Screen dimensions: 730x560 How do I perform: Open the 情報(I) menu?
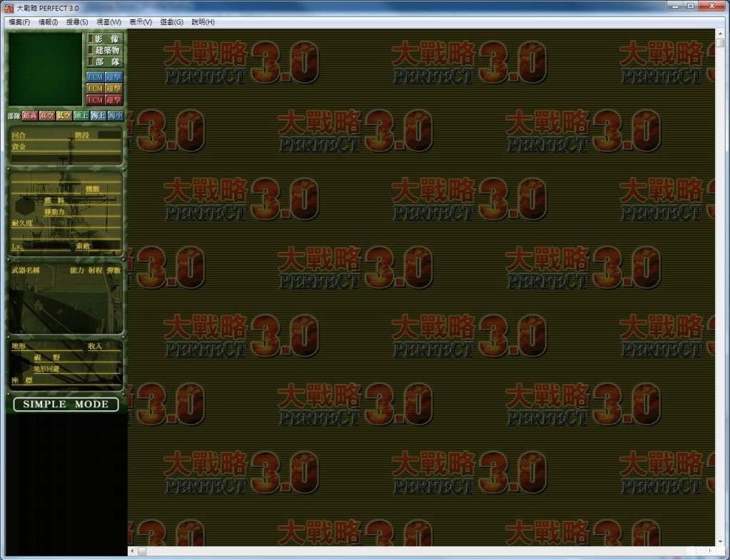pos(48,22)
